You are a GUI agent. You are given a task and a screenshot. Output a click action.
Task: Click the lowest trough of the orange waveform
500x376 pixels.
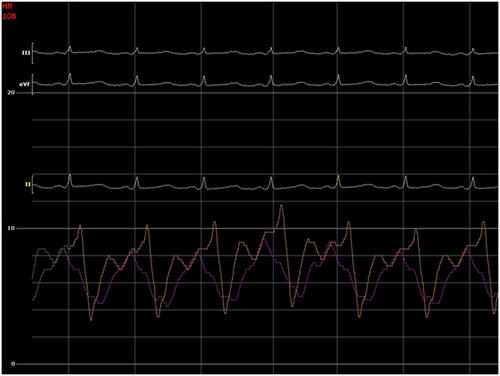(x=91, y=319)
